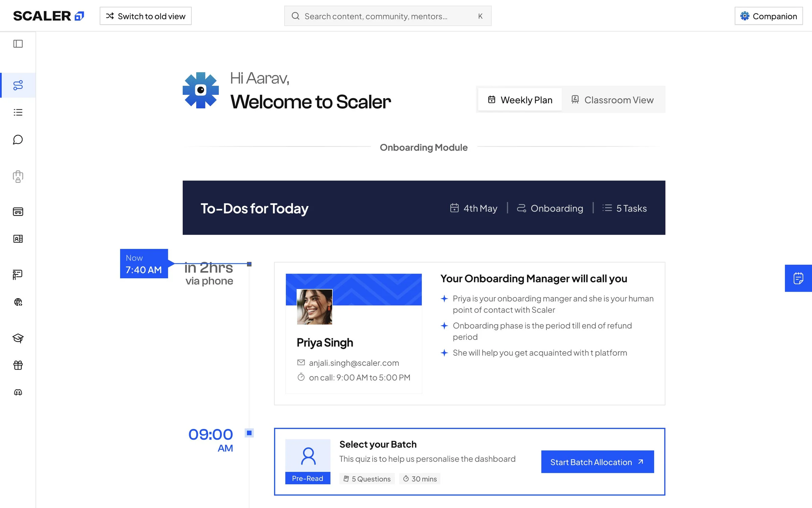The height and width of the screenshot is (508, 812).
Task: Click the Now 7:40 AM time indicator
Action: tap(144, 263)
